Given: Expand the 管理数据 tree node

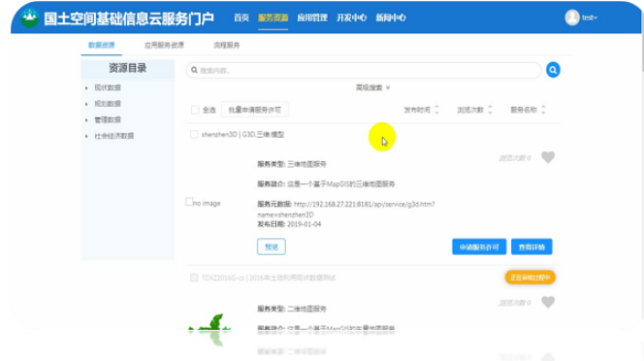Looking at the screenshot, I should (x=86, y=120).
